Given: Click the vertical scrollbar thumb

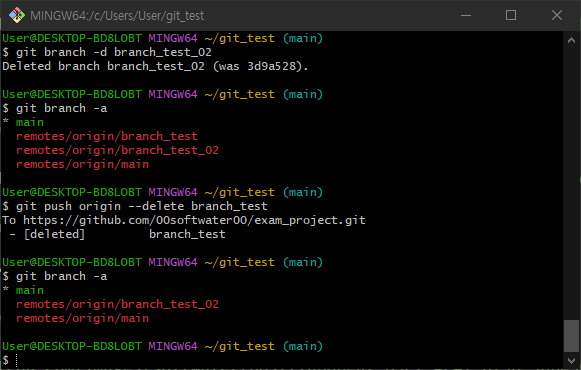Looking at the screenshot, I should pos(571,336).
